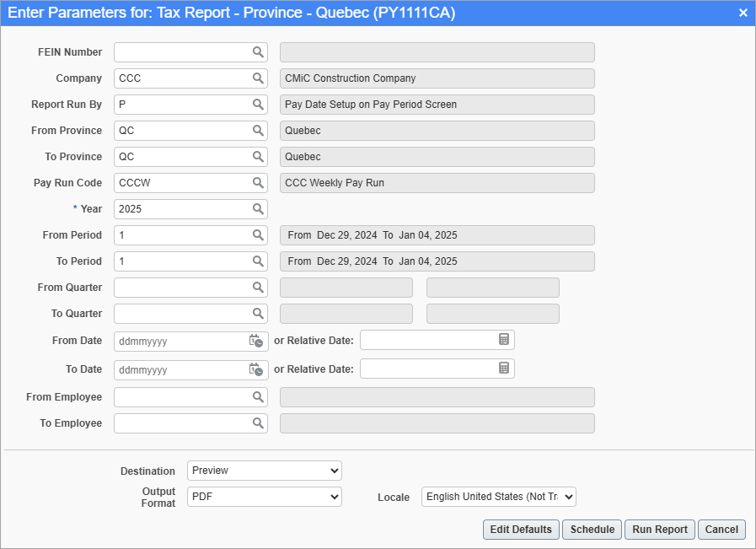The height and width of the screenshot is (549, 756).
Task: Open the From Employee lookup search
Action: [x=259, y=396]
